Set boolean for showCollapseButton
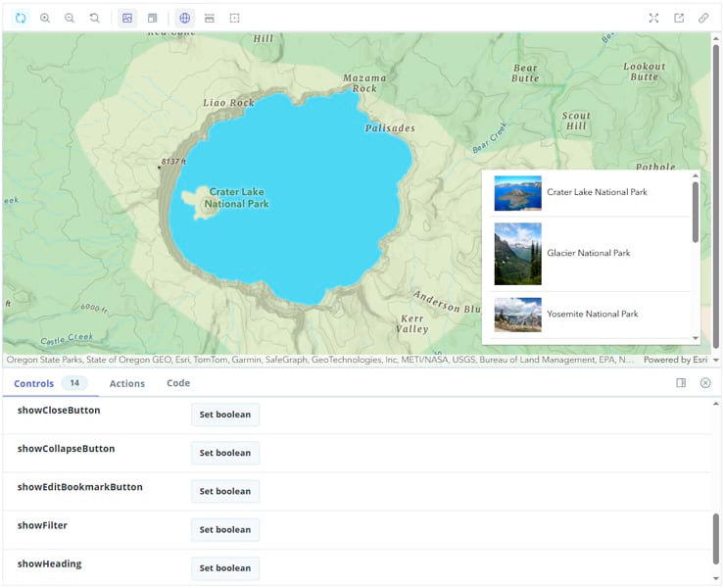The image size is (724, 588). 225,453
